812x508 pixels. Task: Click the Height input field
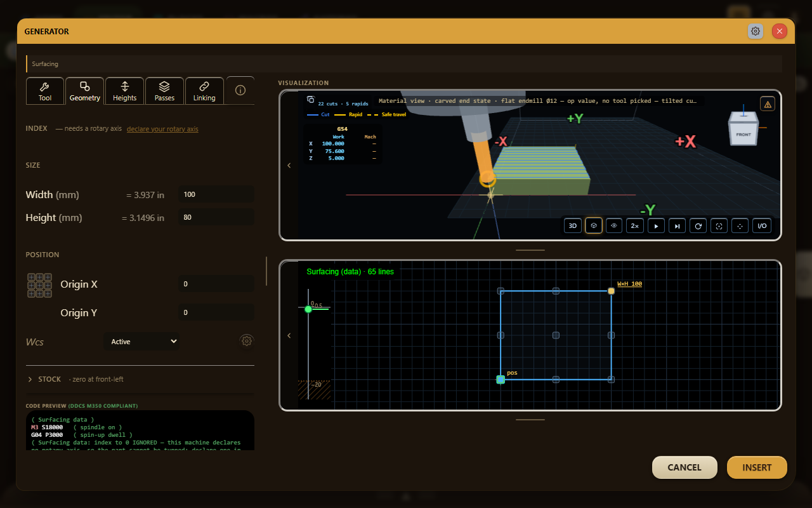[x=216, y=217]
